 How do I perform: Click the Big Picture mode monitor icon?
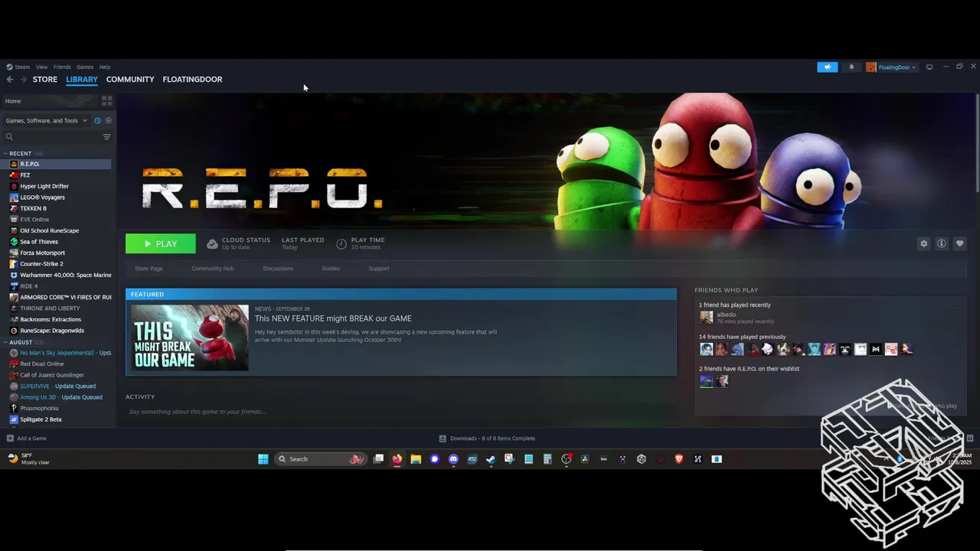coord(929,67)
